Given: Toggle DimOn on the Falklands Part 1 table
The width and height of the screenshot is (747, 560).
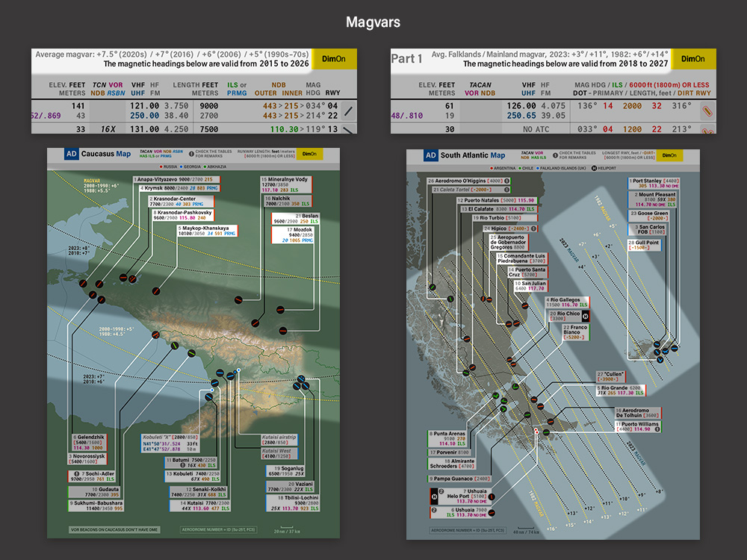Looking at the screenshot, I should (x=694, y=59).
